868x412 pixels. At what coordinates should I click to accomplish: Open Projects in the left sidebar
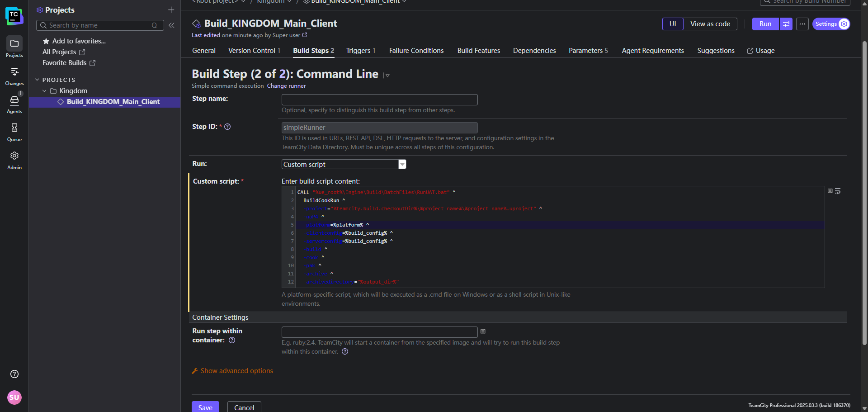click(14, 47)
